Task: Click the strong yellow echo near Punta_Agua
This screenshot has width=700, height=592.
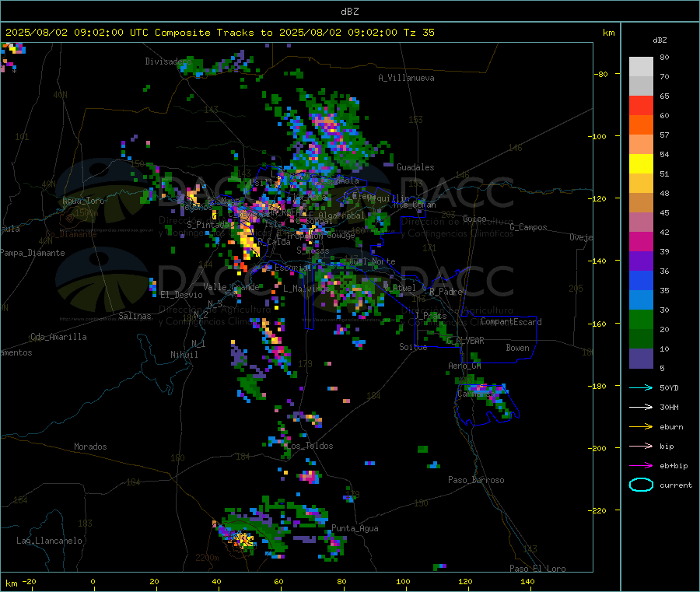Action: (x=243, y=538)
